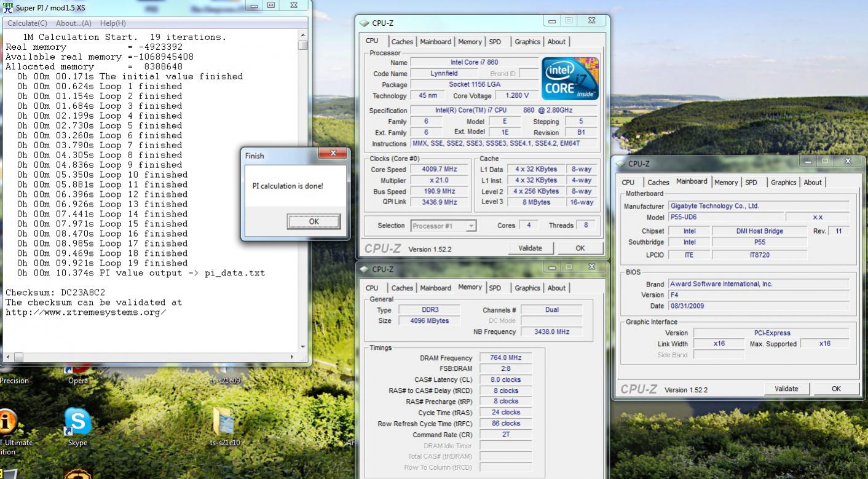
Task: Select Memory tab in the Mainboard CPU-Z window
Action: tap(726, 183)
